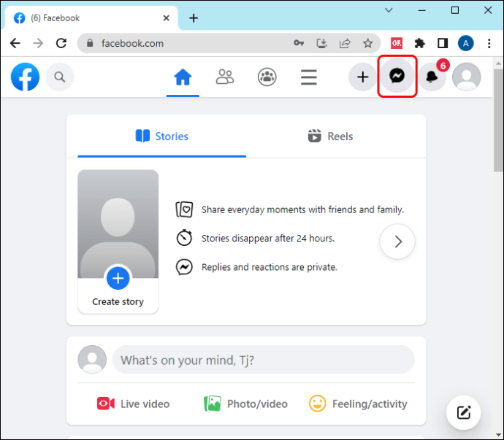Bookmark this page with the star

[x=367, y=43]
